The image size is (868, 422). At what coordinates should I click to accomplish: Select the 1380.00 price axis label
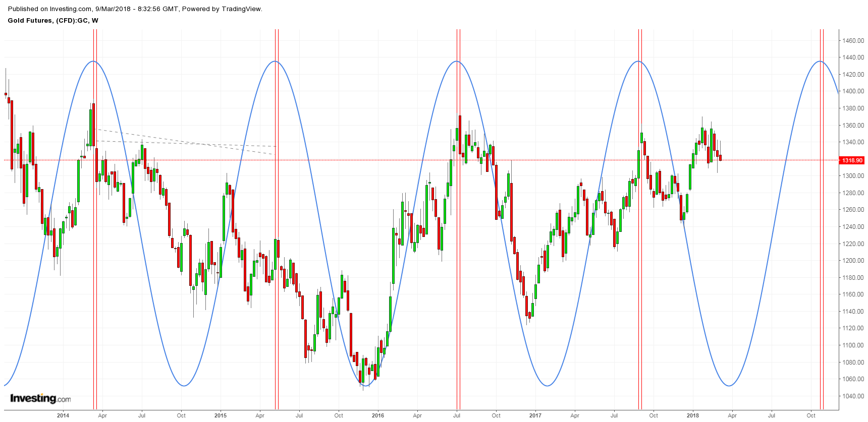click(853, 108)
